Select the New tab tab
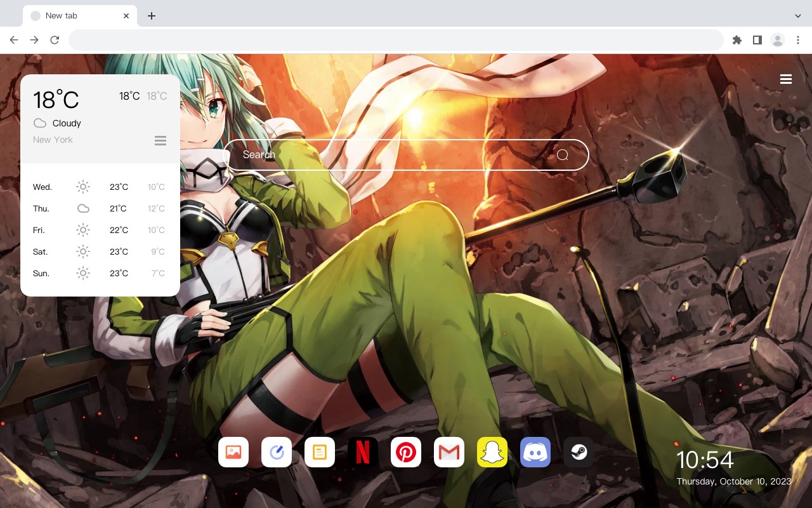This screenshot has height=508, width=812. pos(80,16)
